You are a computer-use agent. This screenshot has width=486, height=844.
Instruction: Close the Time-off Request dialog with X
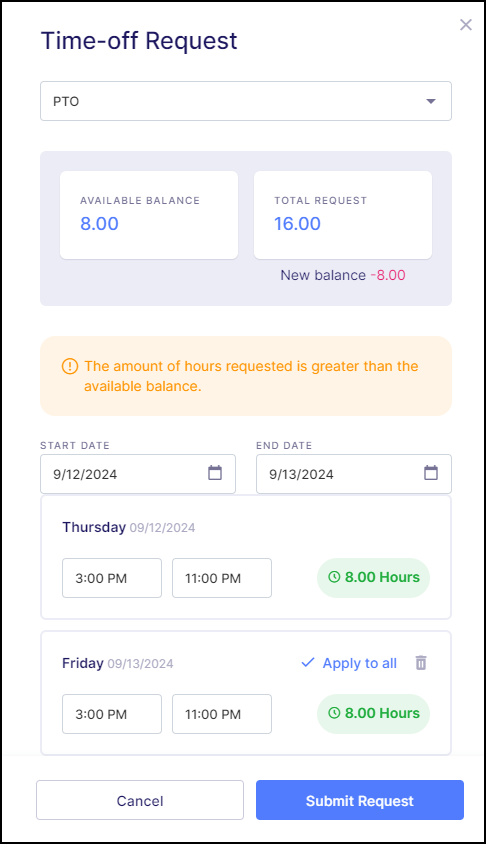click(466, 25)
